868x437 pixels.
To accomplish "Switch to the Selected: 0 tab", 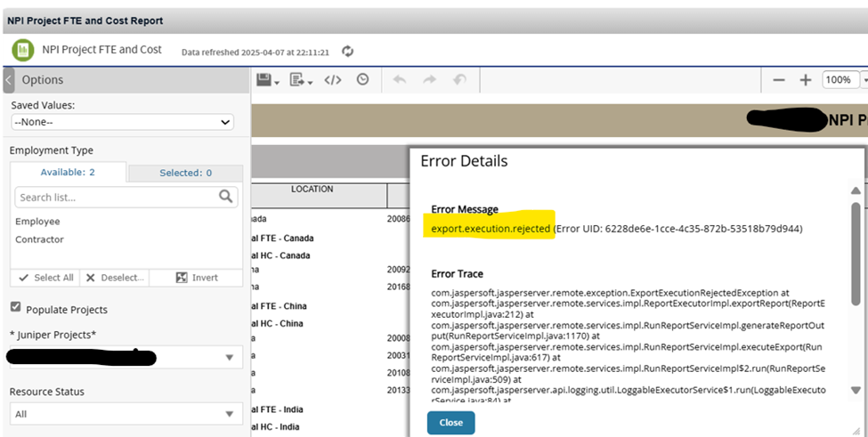I will 185,174.
